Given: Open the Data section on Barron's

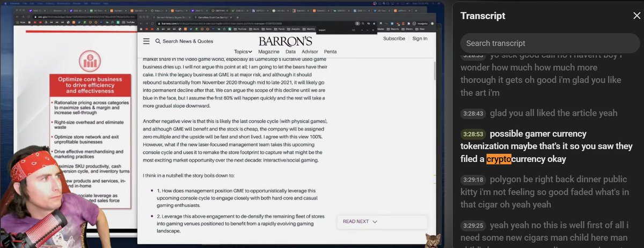Looking at the screenshot, I should 290,52.
